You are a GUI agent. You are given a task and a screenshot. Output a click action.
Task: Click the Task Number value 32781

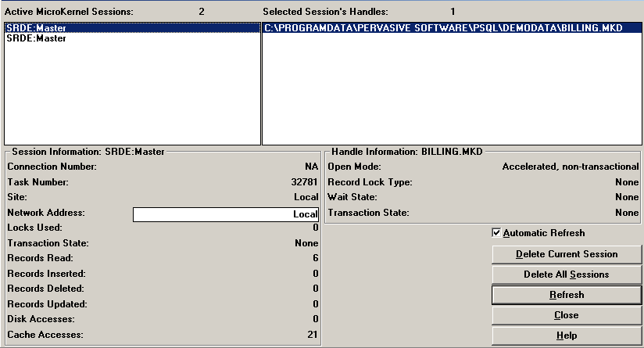click(x=304, y=182)
